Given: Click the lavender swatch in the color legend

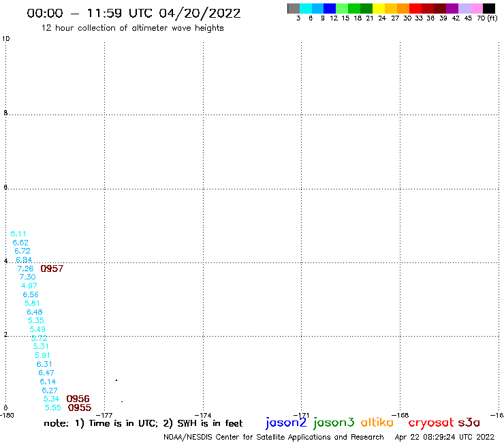Looking at the screenshot, I should pos(464,8).
